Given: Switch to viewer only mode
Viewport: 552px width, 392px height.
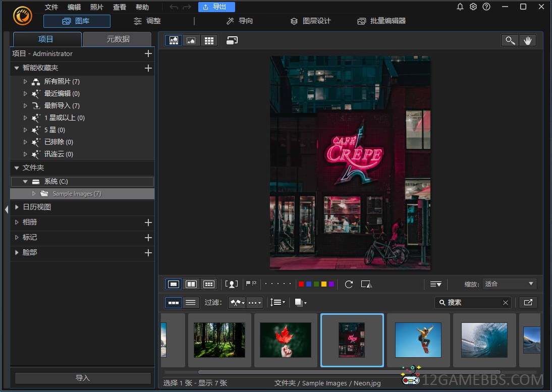Looking at the screenshot, I should (x=191, y=40).
